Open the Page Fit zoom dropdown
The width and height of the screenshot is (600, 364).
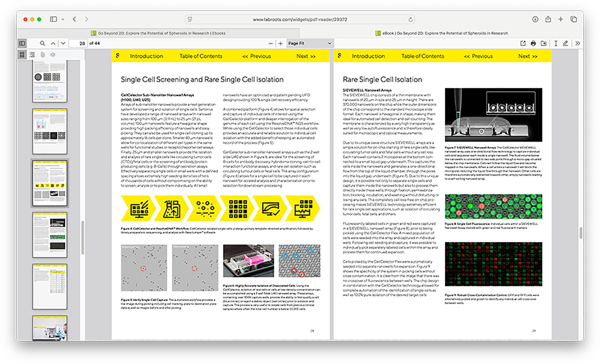[310, 43]
